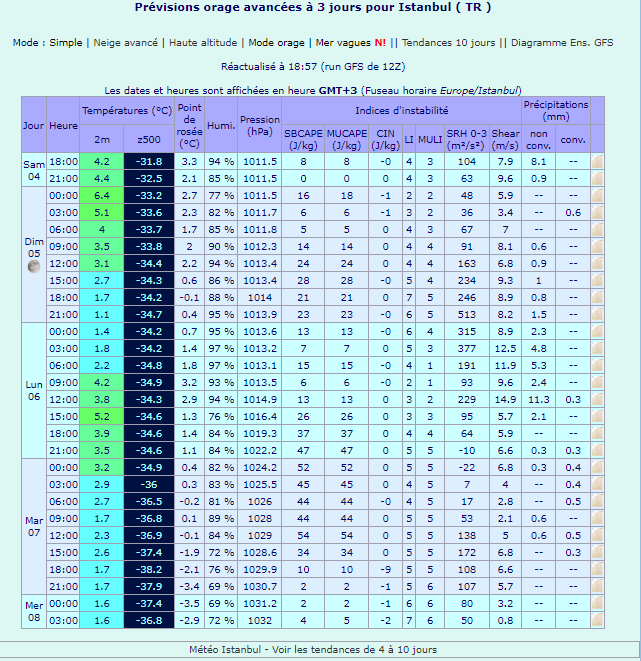Viewport: 641px width, 661px height.
Task: Click the Indices d'instabilité header
Action: (x=401, y=111)
